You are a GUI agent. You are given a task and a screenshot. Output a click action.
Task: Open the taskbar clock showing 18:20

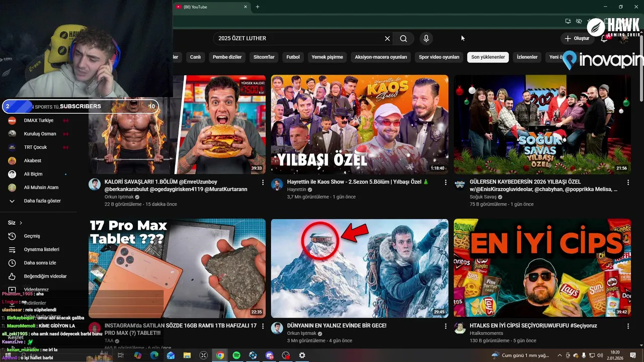tap(615, 355)
